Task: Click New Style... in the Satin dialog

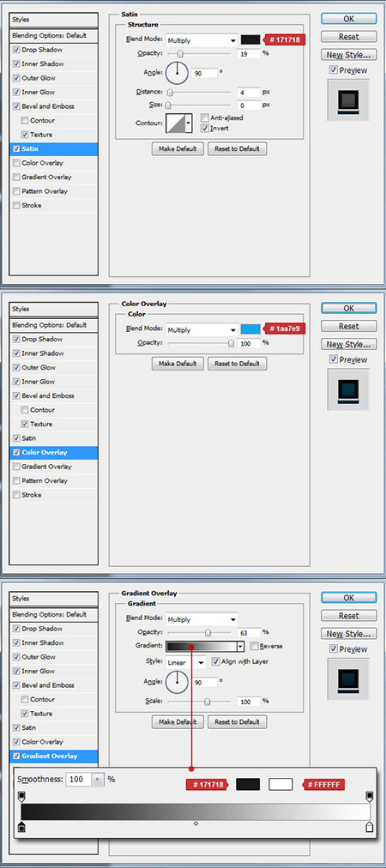Action: (348, 55)
